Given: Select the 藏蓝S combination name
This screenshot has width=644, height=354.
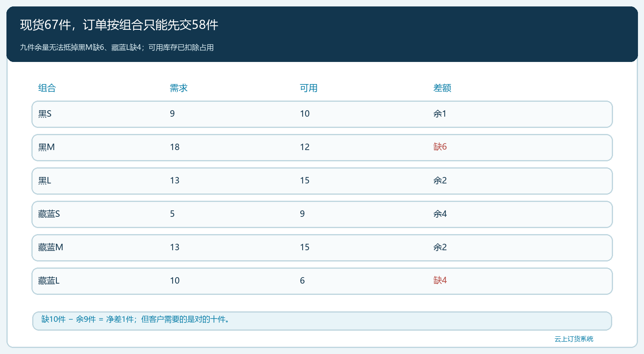Looking at the screenshot, I should (x=49, y=214).
